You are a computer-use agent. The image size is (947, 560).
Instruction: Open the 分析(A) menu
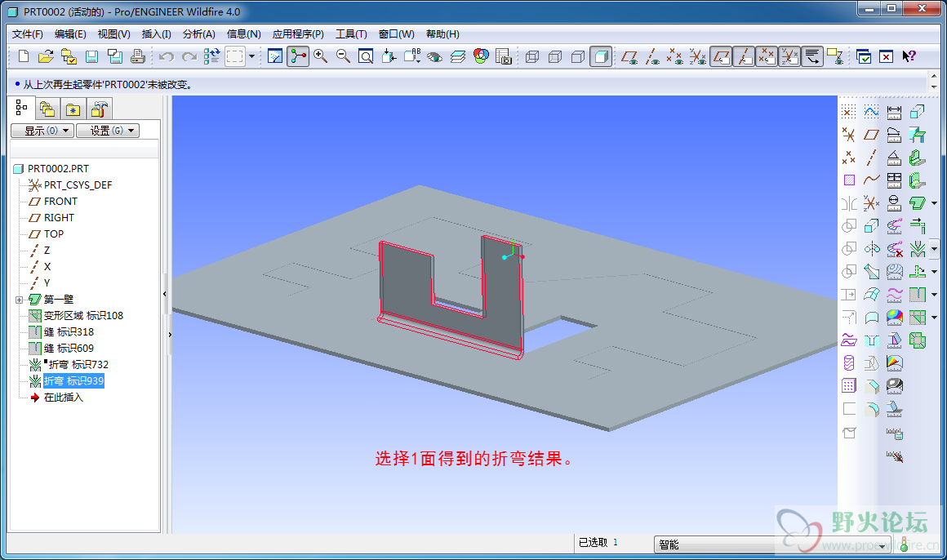point(198,33)
